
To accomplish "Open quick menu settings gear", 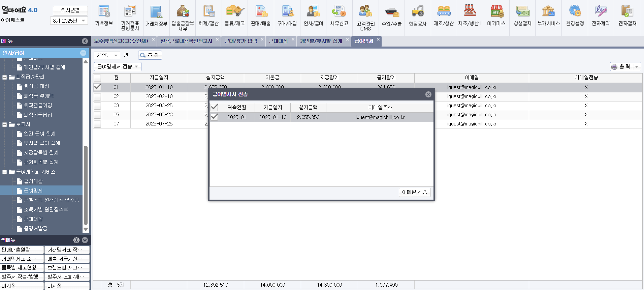I will coord(76,240).
